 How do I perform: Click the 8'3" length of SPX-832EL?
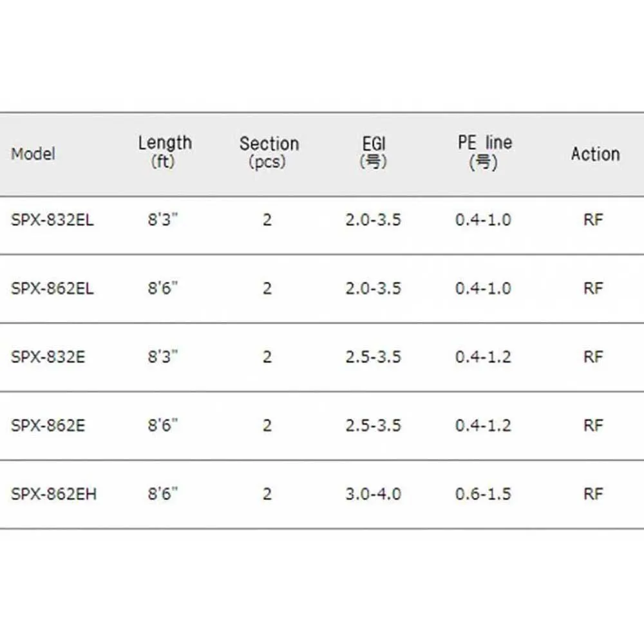tap(162, 220)
